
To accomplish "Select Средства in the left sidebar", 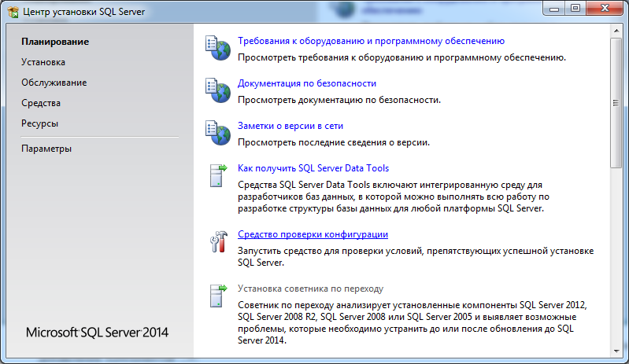I will click(x=41, y=103).
